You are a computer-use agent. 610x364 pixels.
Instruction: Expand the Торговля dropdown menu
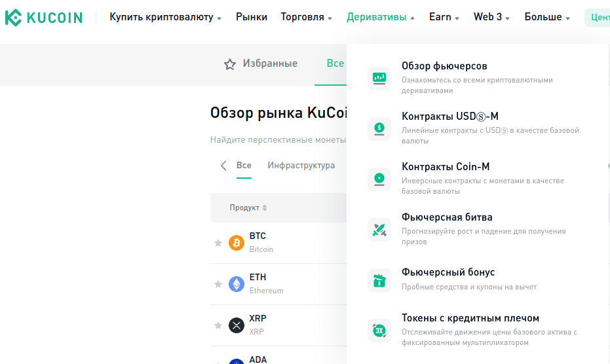[306, 17]
